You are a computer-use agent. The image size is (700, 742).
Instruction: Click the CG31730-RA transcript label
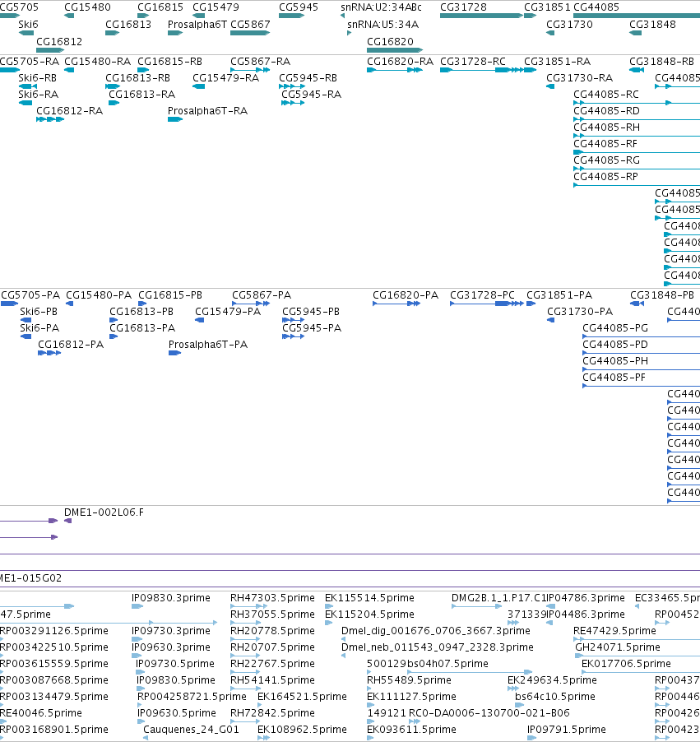pos(579,77)
